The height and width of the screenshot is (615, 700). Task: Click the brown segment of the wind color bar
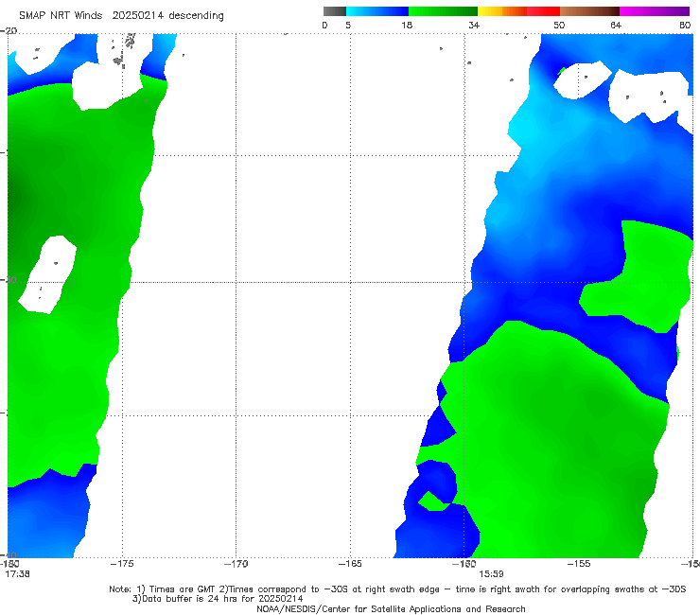(589, 11)
